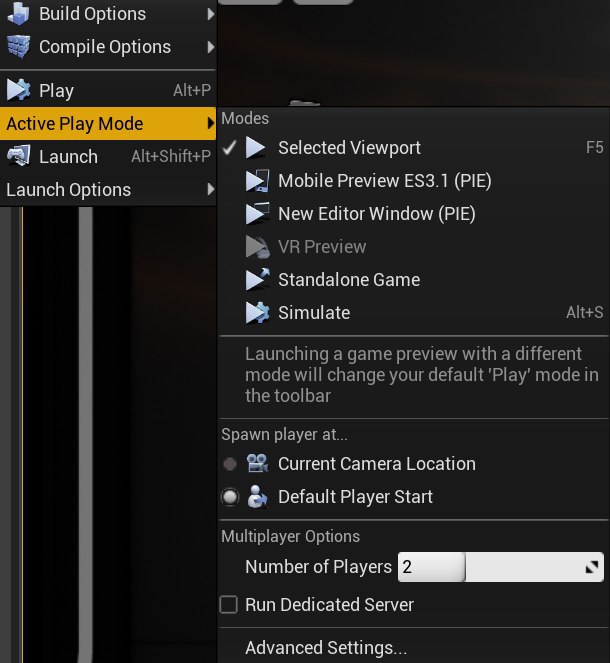Open Advanced Settings link
Image resolution: width=610 pixels, height=663 pixels.
[x=326, y=648]
